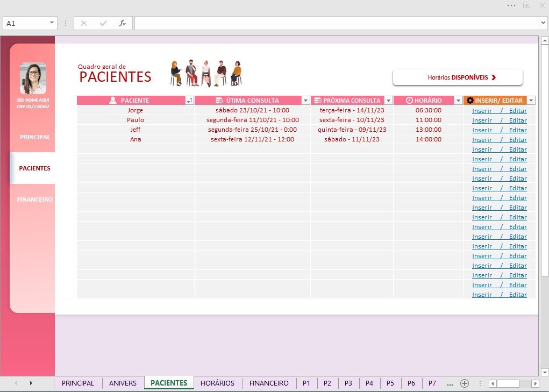Click inside the formula bar input
The image size is (549, 392).
pos(337,23)
